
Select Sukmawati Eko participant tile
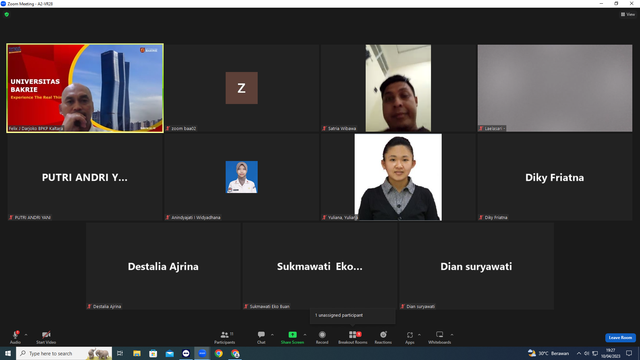tap(320, 266)
